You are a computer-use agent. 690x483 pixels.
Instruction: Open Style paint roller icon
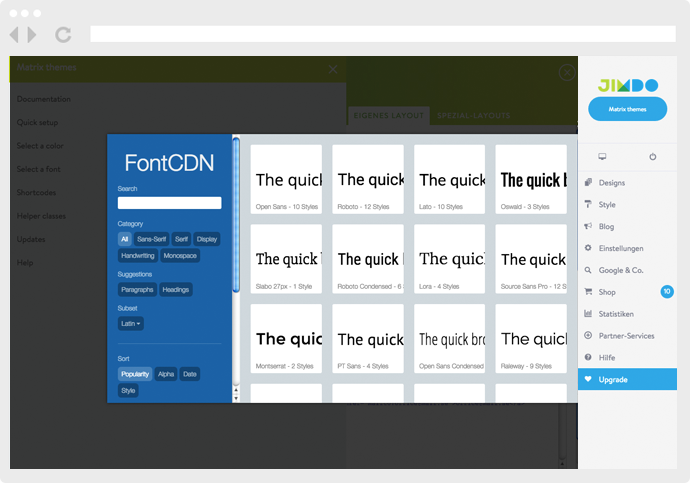(588, 204)
